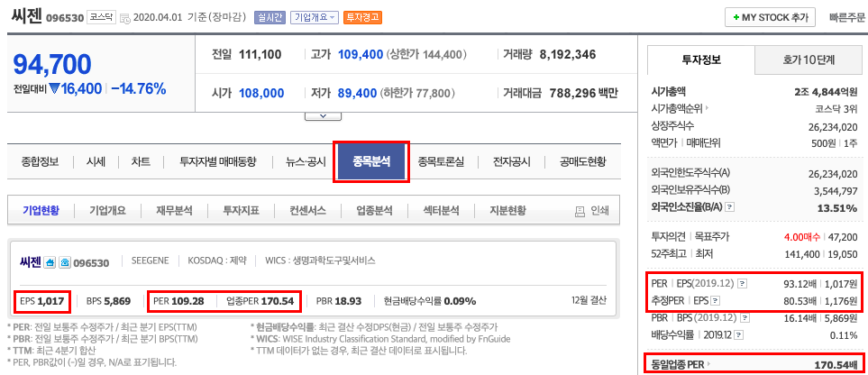This screenshot has width=868, height=375.
Task: Open the 업종분석 sub-tab
Action: pyautogui.click(x=374, y=211)
